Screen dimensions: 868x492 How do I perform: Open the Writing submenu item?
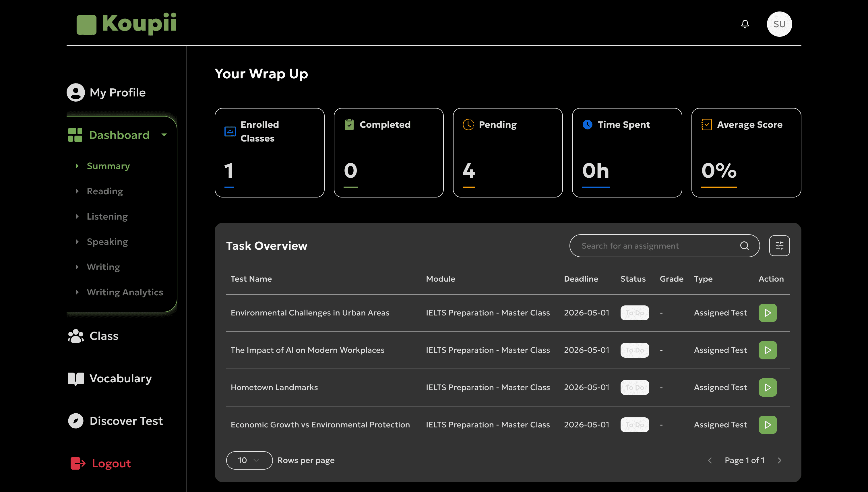pyautogui.click(x=103, y=267)
